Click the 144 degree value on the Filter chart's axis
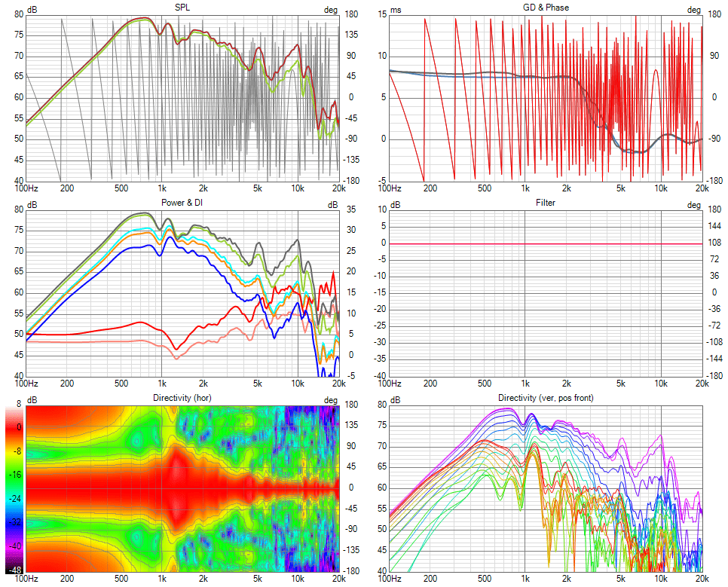 [x=714, y=226]
